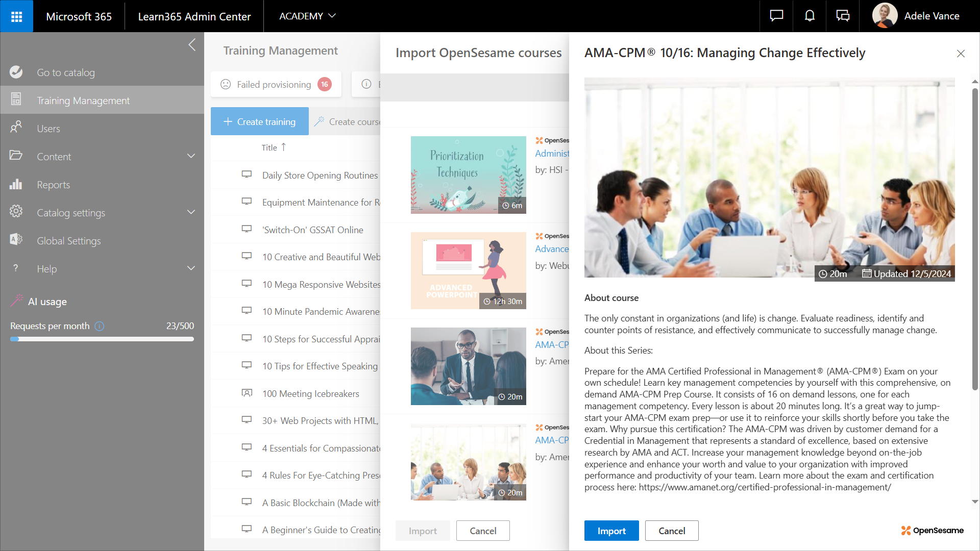Click the classroom icon for 100 Meeting Icebreakers

point(247,393)
